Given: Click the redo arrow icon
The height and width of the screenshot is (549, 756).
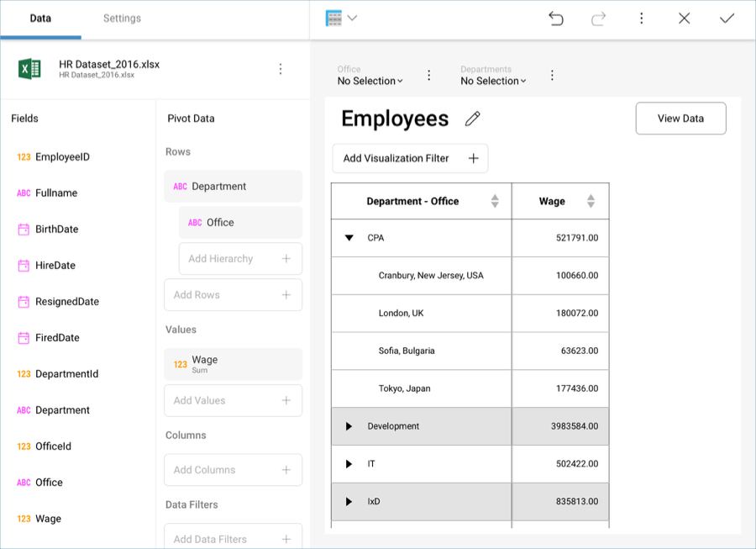Looking at the screenshot, I should pos(599,18).
